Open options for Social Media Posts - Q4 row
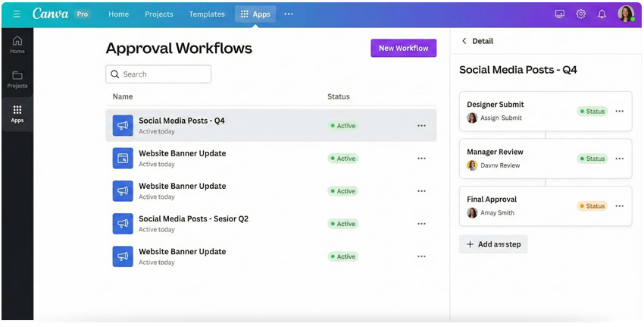Screen dimensions: 644x327 [421, 126]
